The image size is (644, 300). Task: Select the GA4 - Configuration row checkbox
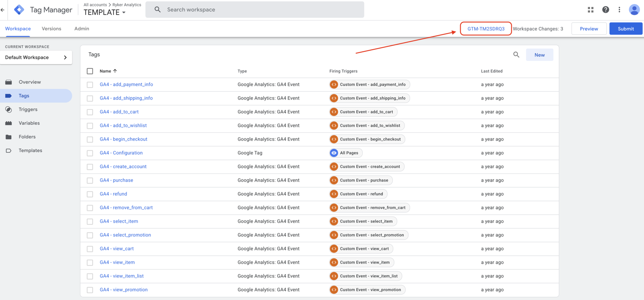coord(90,153)
